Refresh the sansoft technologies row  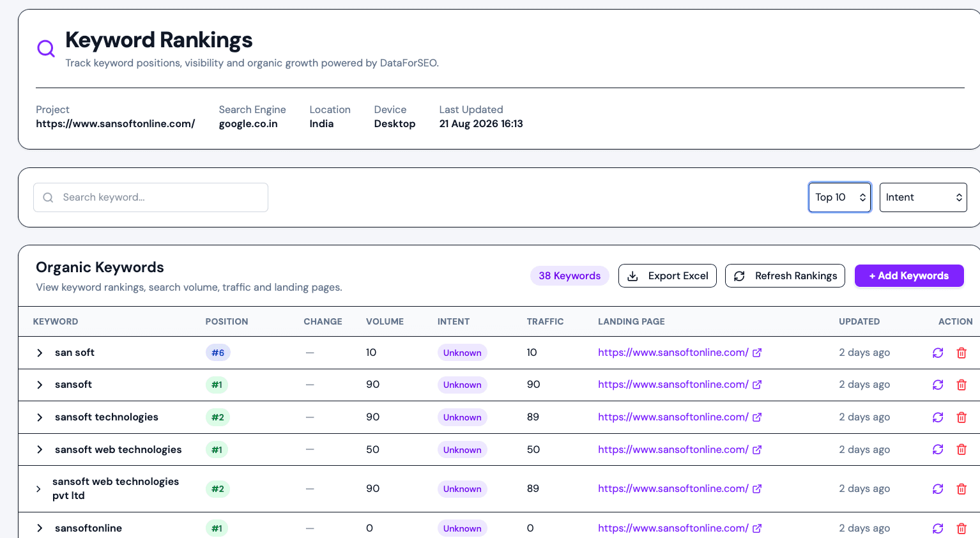[x=938, y=417]
